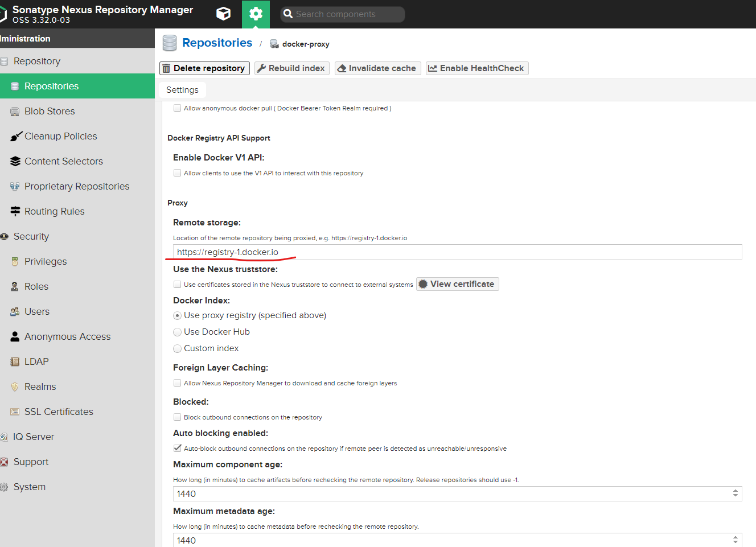
Task: Click the Remote storage URL field
Action: [x=457, y=252]
